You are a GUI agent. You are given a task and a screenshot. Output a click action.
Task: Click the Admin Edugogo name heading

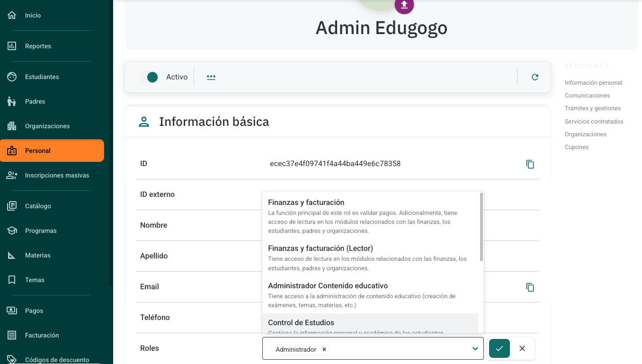coord(382,28)
